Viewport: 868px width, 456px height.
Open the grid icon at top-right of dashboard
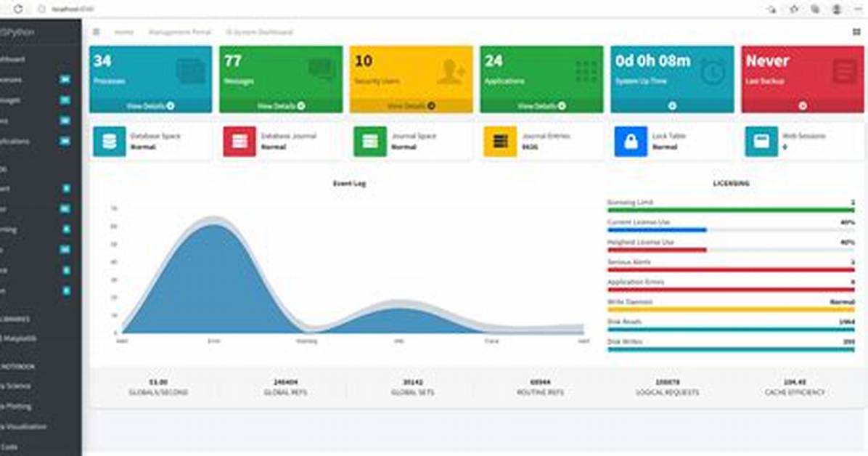pyautogui.click(x=856, y=32)
